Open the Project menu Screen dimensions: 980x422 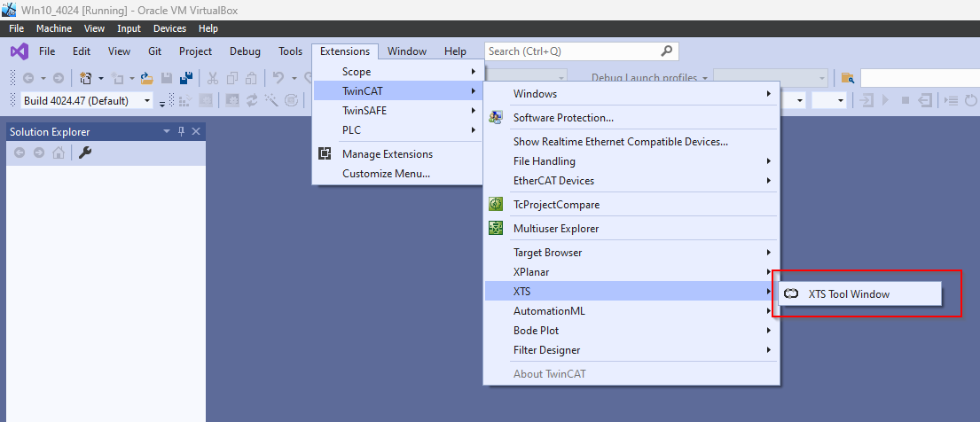(x=196, y=51)
